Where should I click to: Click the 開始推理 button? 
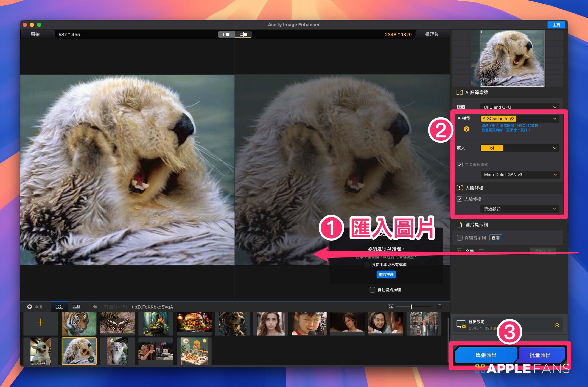[x=386, y=275]
